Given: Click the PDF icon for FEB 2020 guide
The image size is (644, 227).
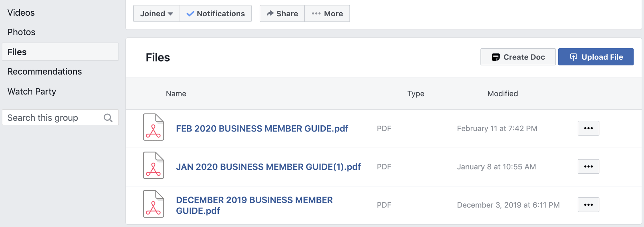Looking at the screenshot, I should (x=153, y=127).
